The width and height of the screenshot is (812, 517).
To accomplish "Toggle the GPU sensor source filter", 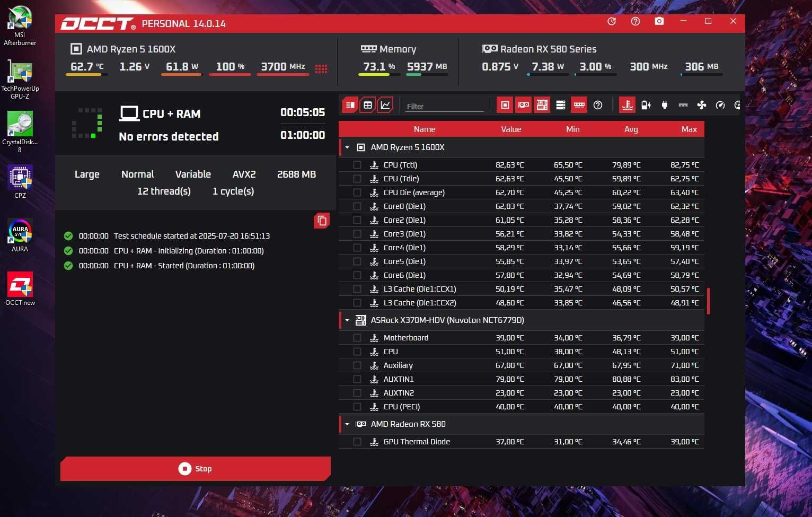I will [x=524, y=105].
